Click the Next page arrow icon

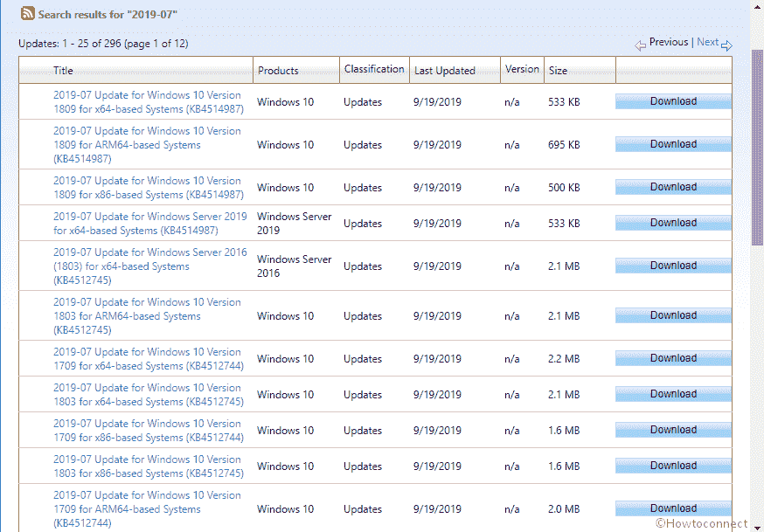tap(726, 45)
